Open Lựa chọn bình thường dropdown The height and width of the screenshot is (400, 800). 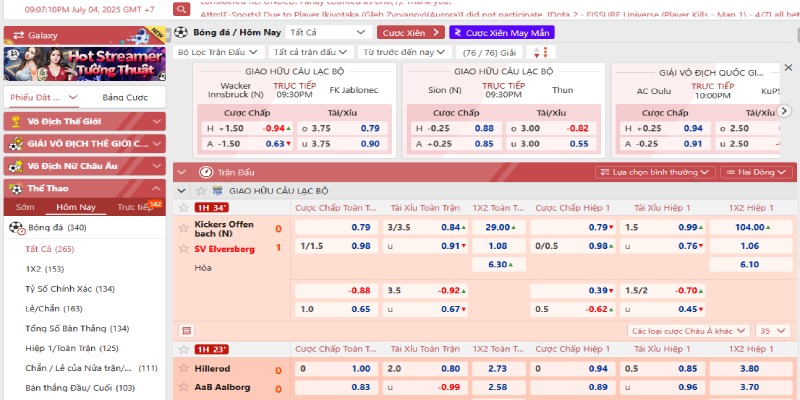655,172
